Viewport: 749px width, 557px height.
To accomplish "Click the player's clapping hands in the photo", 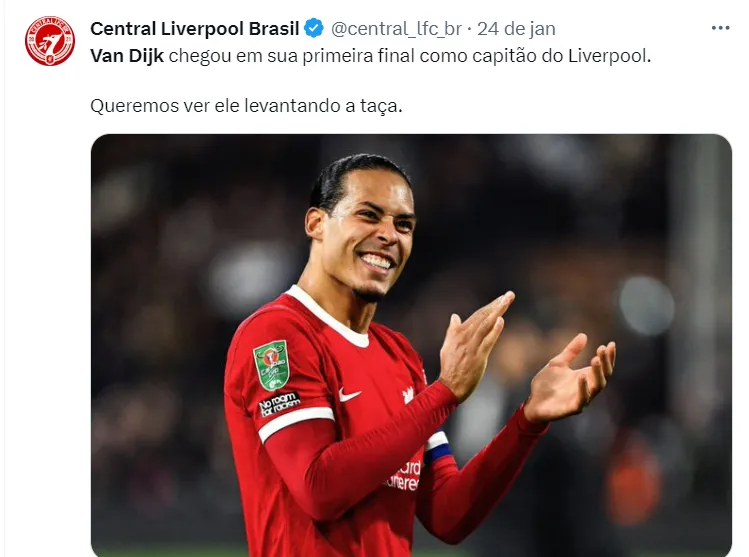I will [x=525, y=357].
